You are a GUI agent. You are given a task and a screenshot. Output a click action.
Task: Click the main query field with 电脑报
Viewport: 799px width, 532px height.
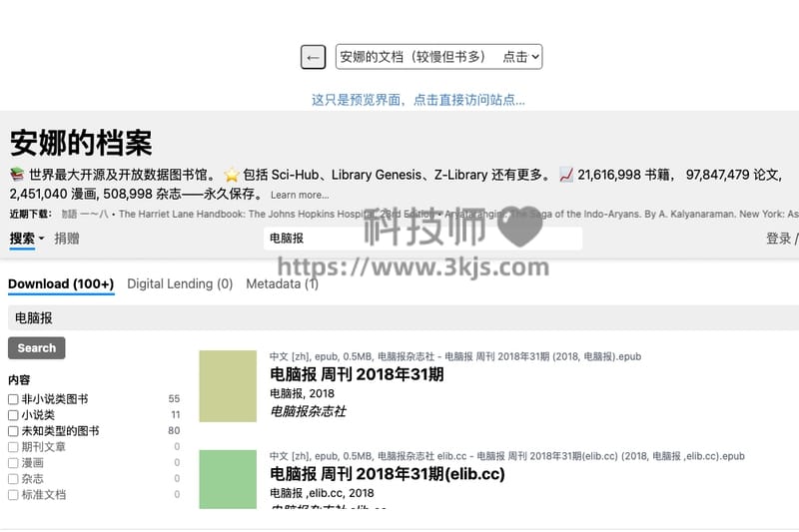(403, 318)
